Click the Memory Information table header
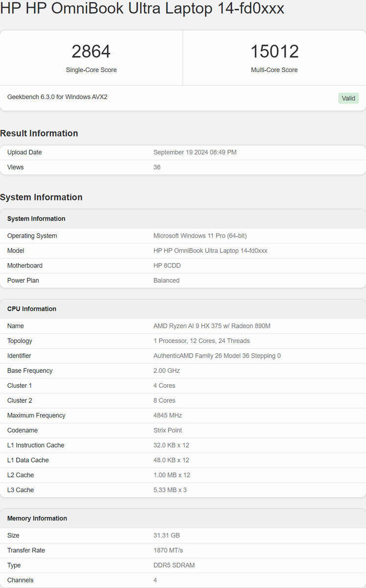The image size is (366, 588). click(x=183, y=518)
